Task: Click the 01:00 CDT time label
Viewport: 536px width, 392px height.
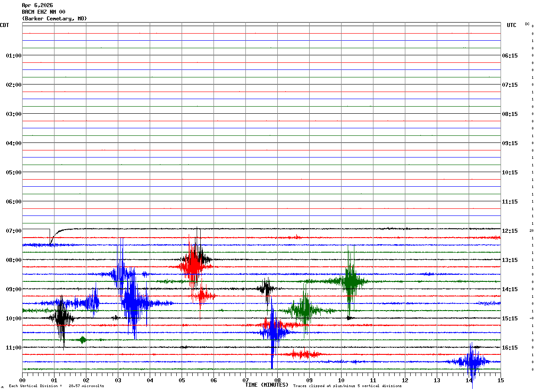Action: point(13,56)
